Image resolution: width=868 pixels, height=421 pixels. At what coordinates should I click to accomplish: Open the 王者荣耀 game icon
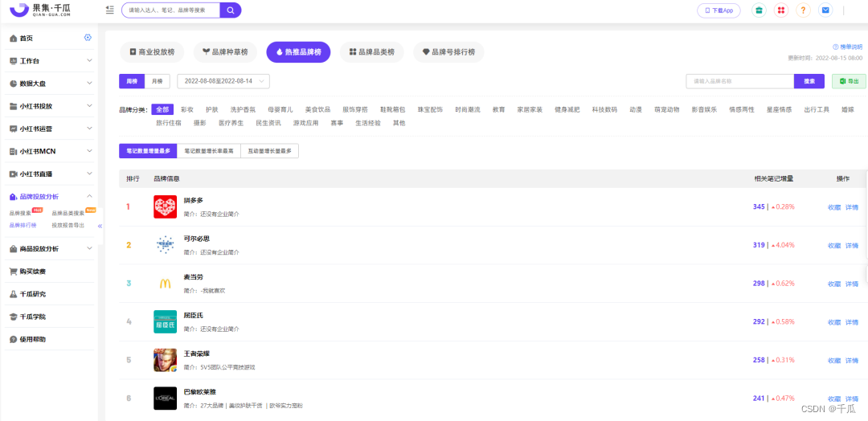click(x=165, y=360)
